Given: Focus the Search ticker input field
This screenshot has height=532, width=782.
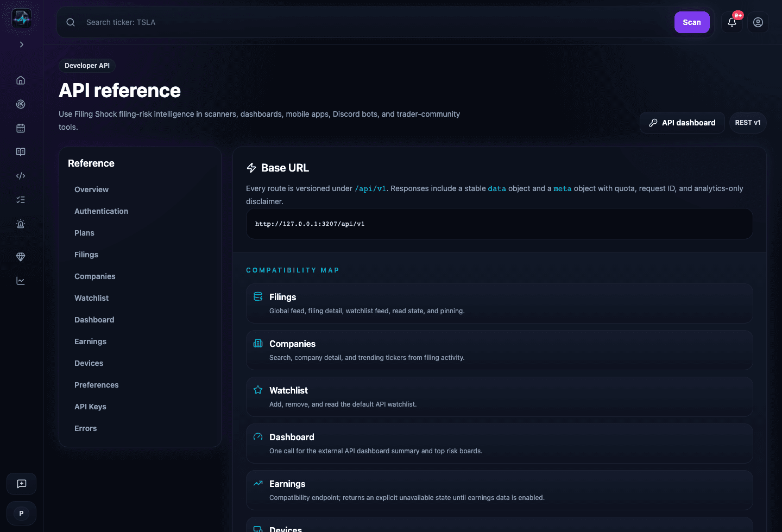Looking at the screenshot, I should (x=375, y=22).
